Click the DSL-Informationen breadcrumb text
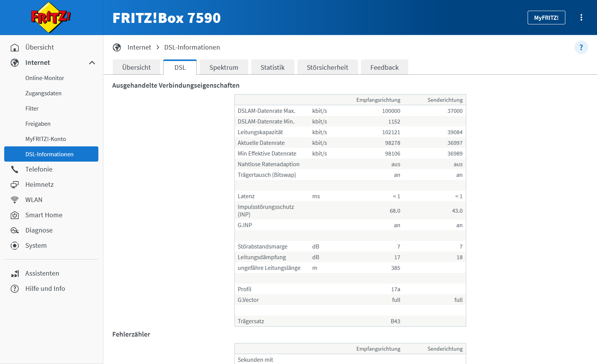The height and width of the screenshot is (364, 597). (x=192, y=47)
